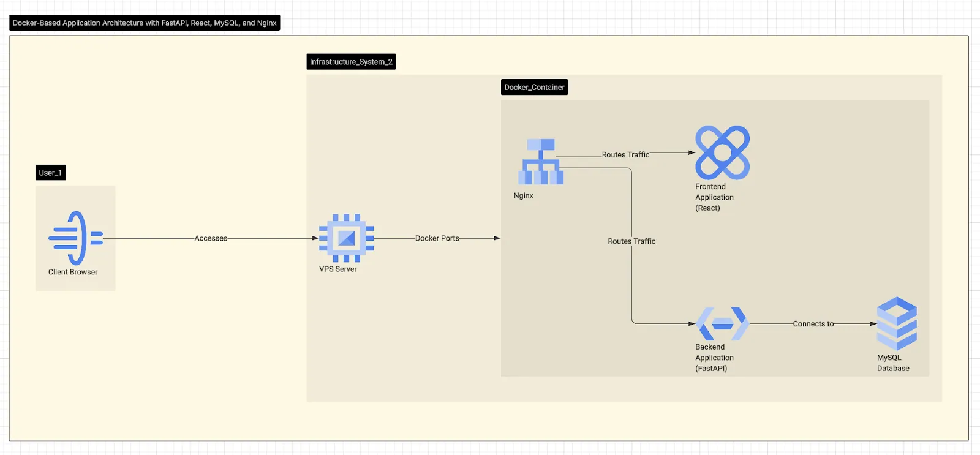Click the 'Nginx' caption text
This screenshot has width=980, height=455.
coord(524,195)
